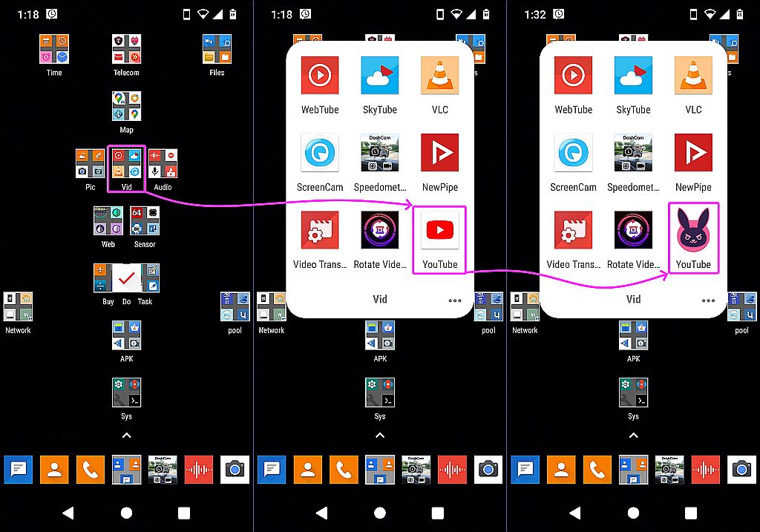
Task: Open Messages app in left screen dock
Action: (x=18, y=470)
